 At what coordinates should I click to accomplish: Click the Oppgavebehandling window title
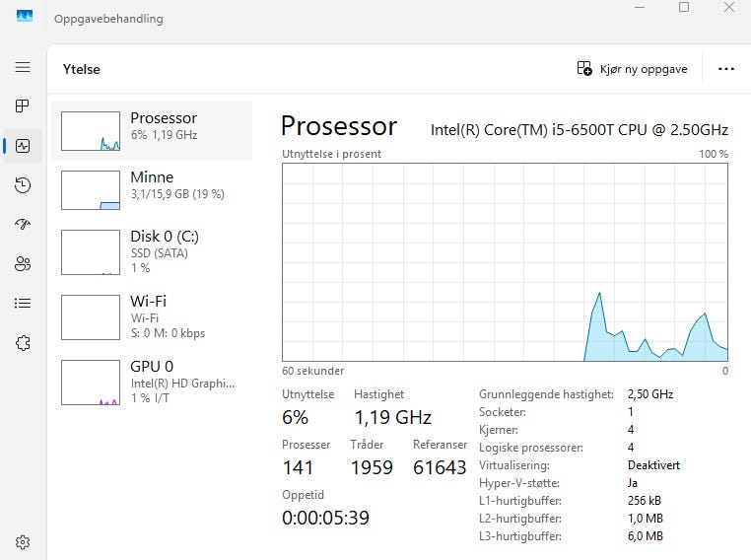(108, 19)
